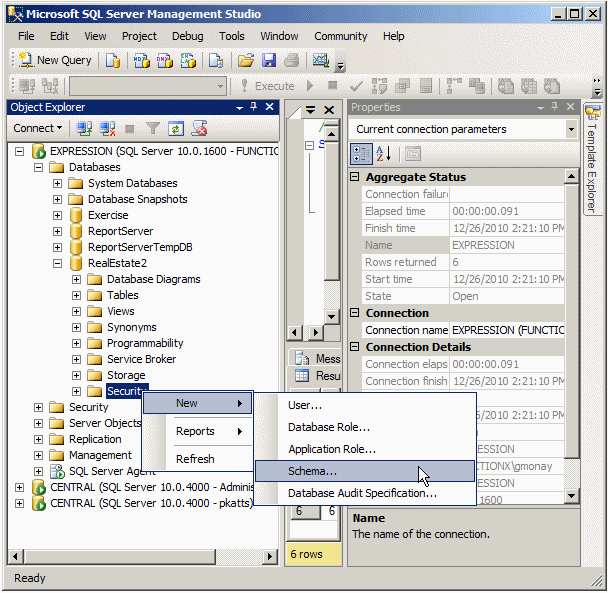Screen dimensions: 608x593
Task: Click the SQL Server Compact Query icon
Action: 216,61
